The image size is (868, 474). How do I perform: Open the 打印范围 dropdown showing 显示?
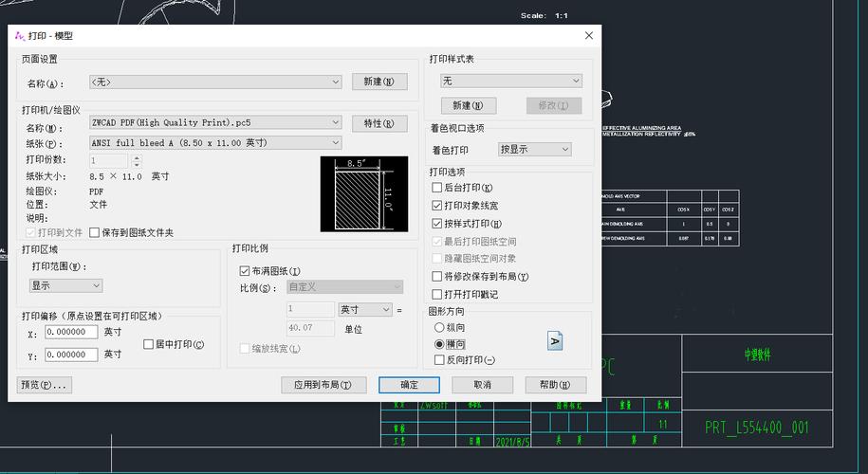click(65, 285)
